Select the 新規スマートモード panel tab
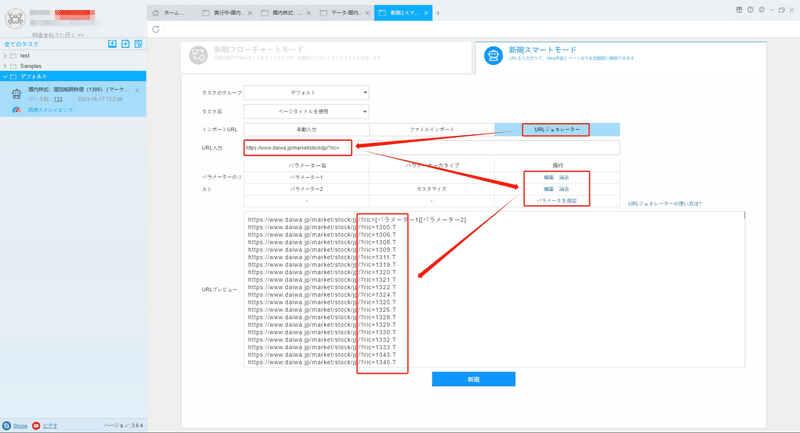Viewport: 800px width, 433px height. pos(620,57)
